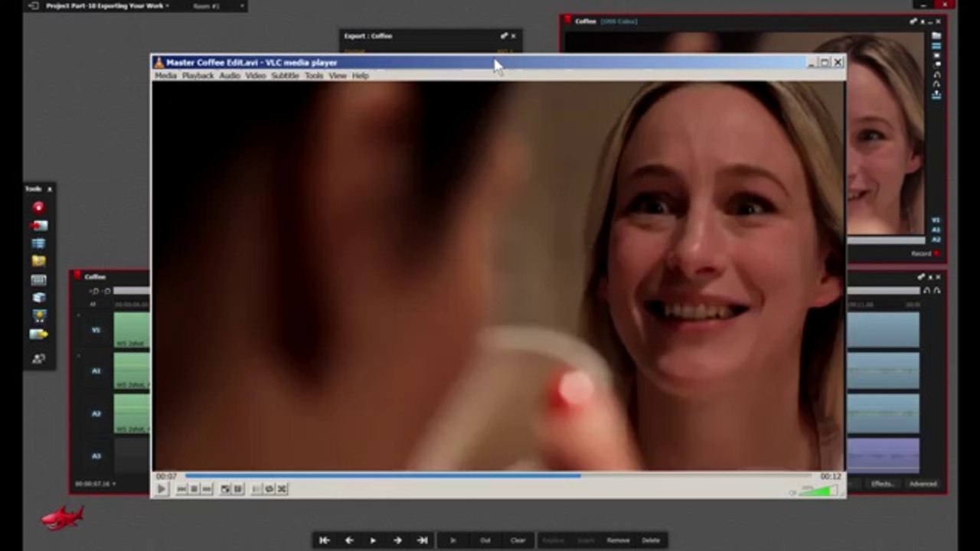980x551 pixels.
Task: Select A1 track header in Coffee timeline
Action: [x=96, y=370]
